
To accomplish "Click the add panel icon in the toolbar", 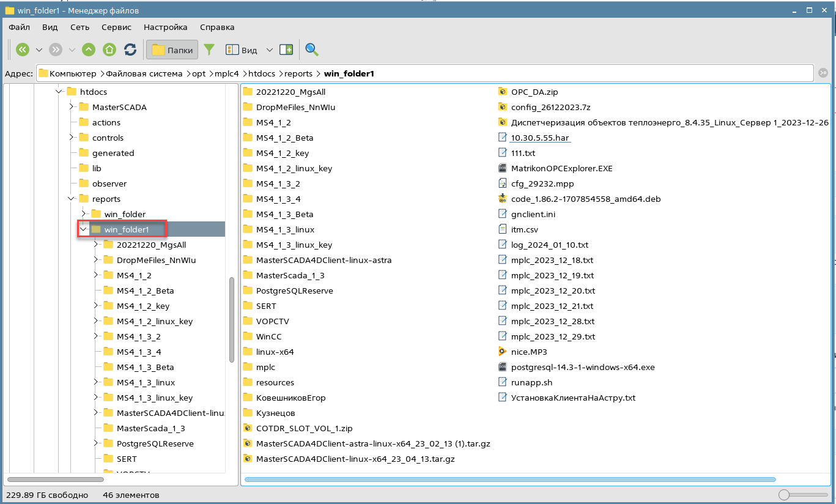I will point(286,50).
